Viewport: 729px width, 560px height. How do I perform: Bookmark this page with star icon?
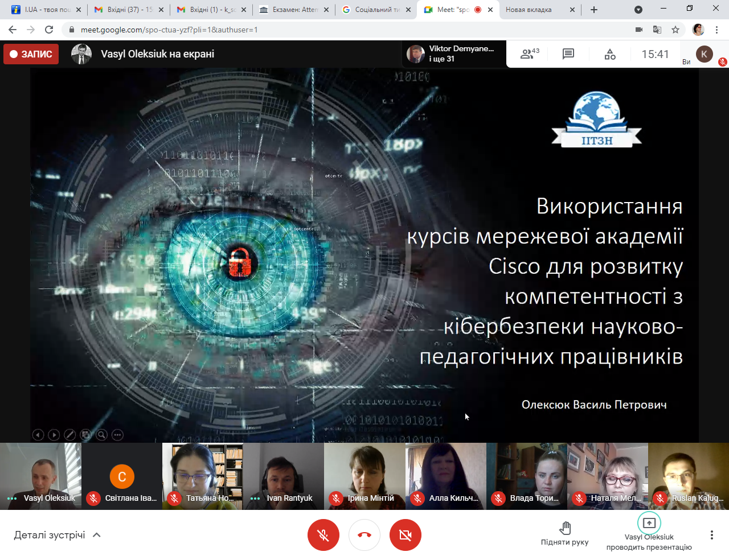675,30
